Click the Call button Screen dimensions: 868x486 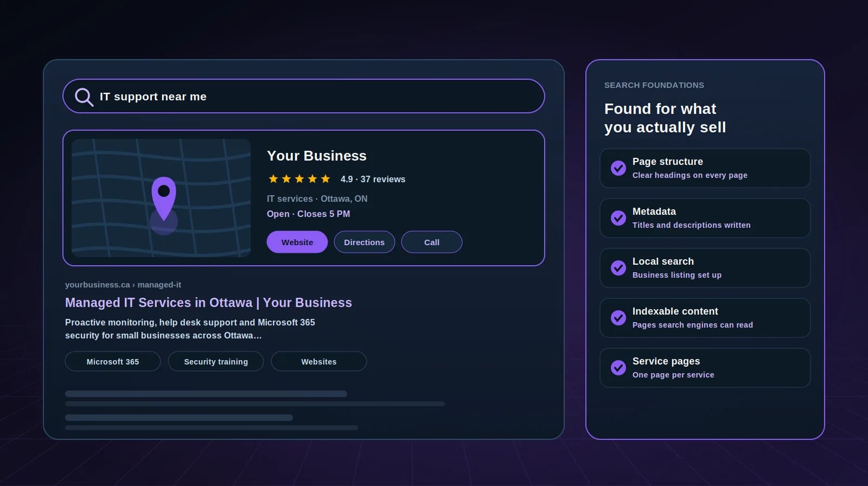[x=432, y=242]
